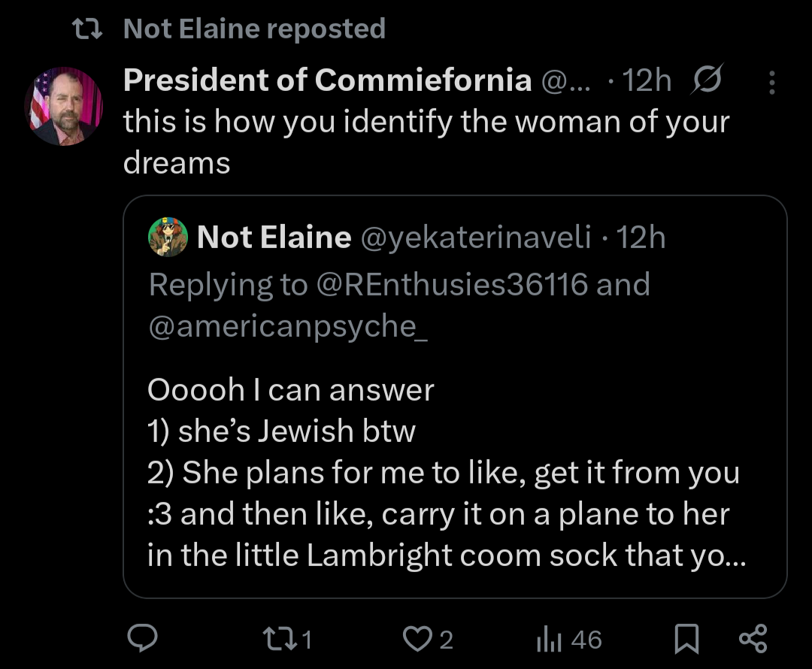
Task: Open the three-dot more options menu
Action: click(771, 81)
